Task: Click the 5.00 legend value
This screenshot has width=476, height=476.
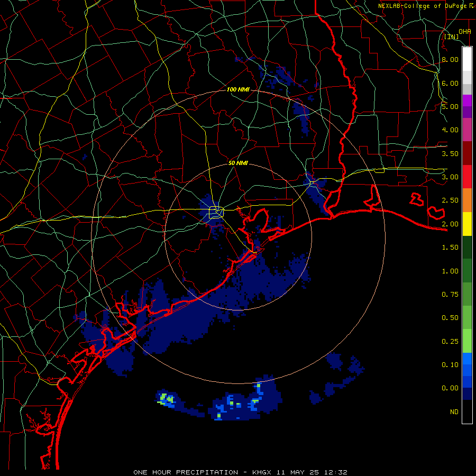Action: coord(450,106)
